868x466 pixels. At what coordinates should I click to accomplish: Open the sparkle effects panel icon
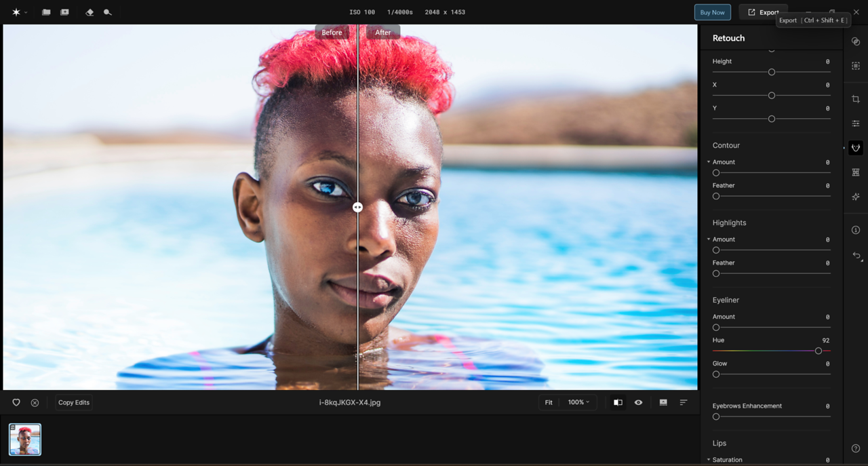click(856, 197)
